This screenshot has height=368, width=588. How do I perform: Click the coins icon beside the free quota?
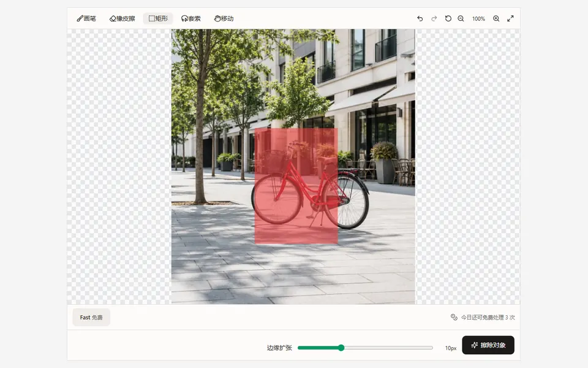(454, 317)
